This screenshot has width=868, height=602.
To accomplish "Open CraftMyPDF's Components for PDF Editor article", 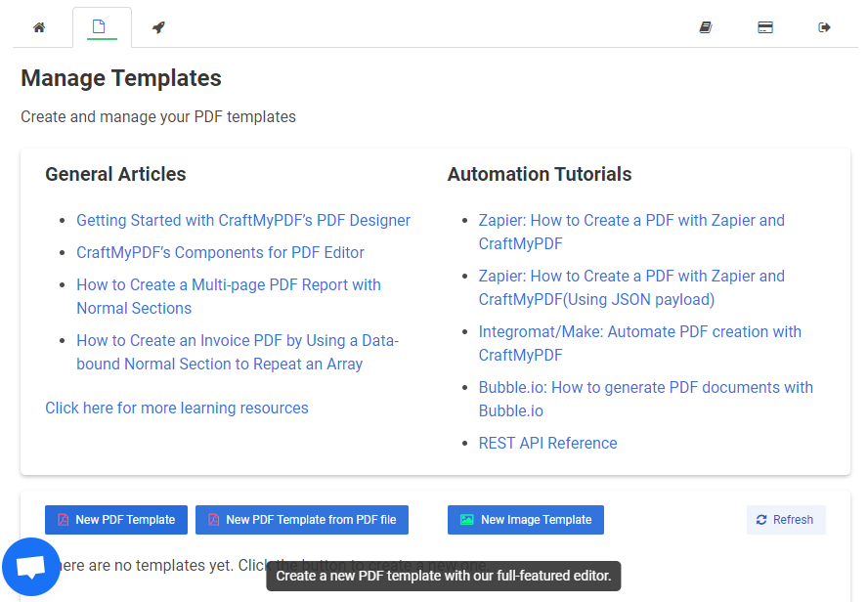I will click(220, 252).
